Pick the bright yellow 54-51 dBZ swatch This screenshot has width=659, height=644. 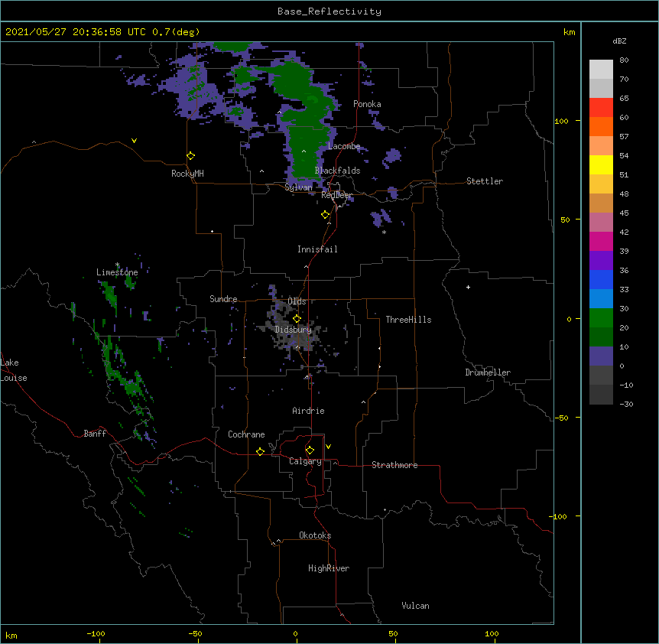[x=601, y=164]
